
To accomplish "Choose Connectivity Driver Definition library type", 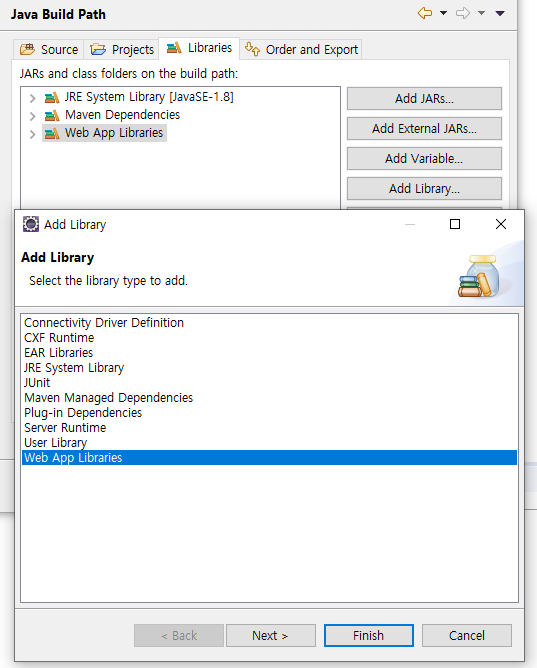I will coord(269,322).
